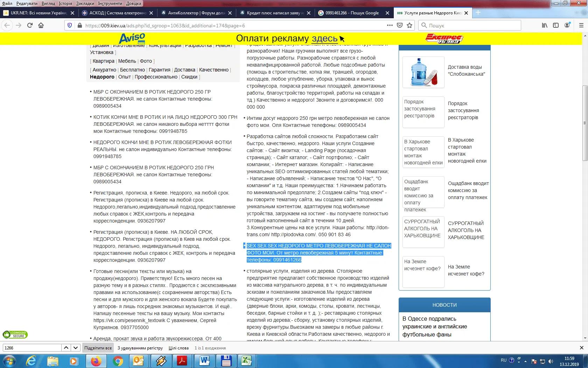Open the 'Закладки' menu

tap(85, 4)
